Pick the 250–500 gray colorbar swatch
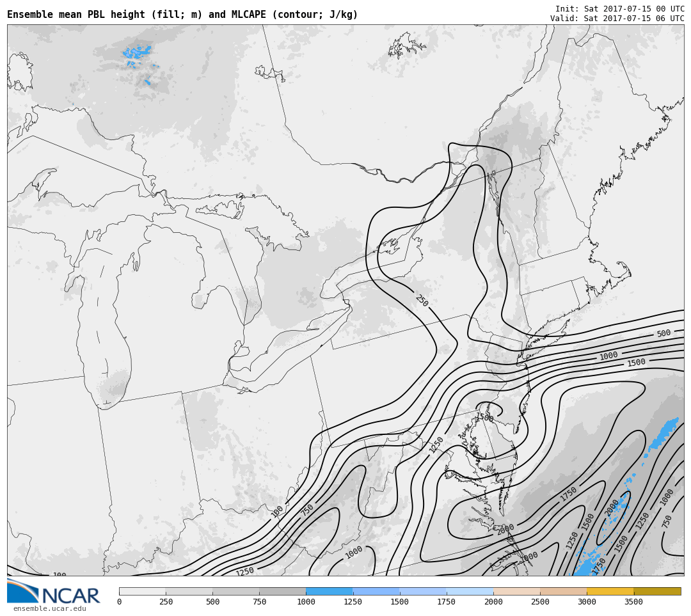Viewport: 691px width, 616px height. [x=189, y=591]
